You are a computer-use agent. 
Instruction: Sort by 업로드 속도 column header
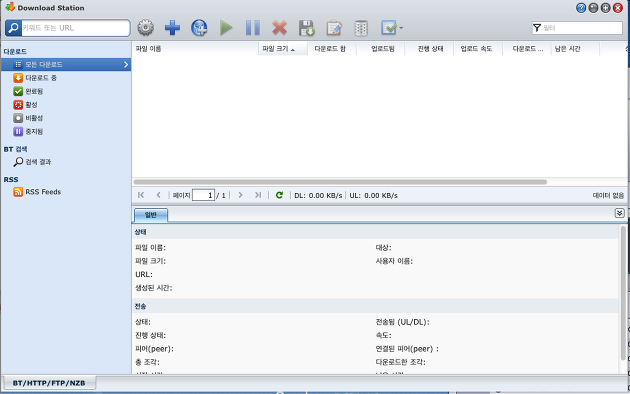pyautogui.click(x=478, y=49)
